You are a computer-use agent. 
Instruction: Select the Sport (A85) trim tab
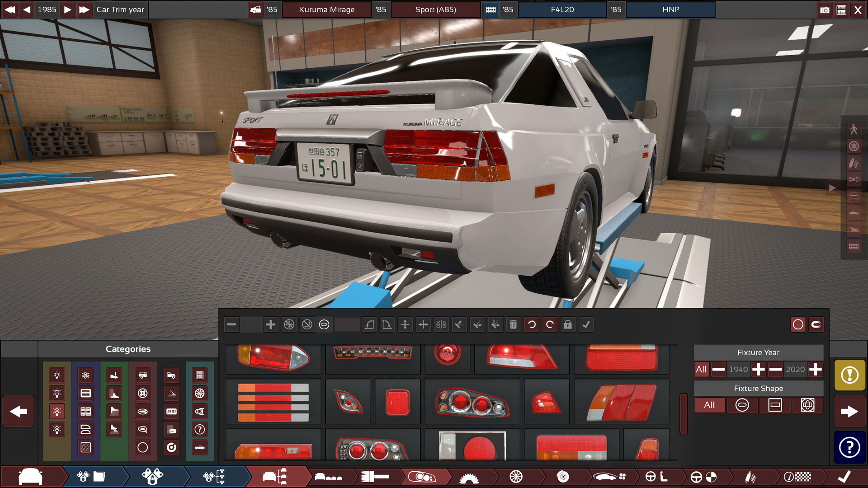438,8
